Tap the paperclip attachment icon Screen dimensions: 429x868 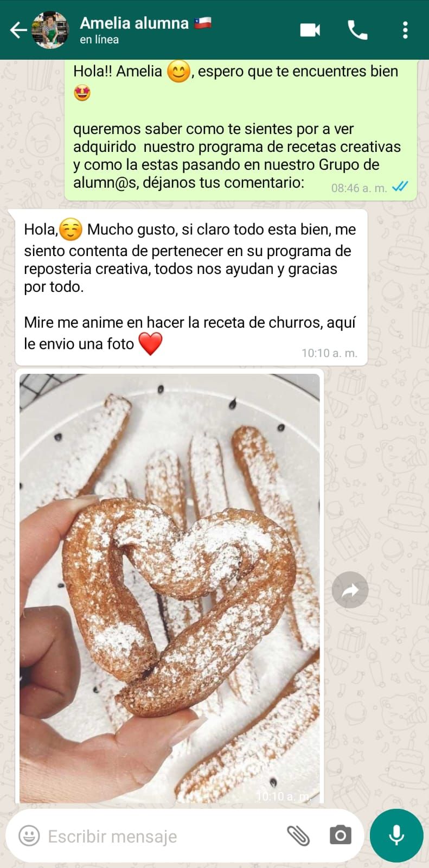pyautogui.click(x=298, y=835)
